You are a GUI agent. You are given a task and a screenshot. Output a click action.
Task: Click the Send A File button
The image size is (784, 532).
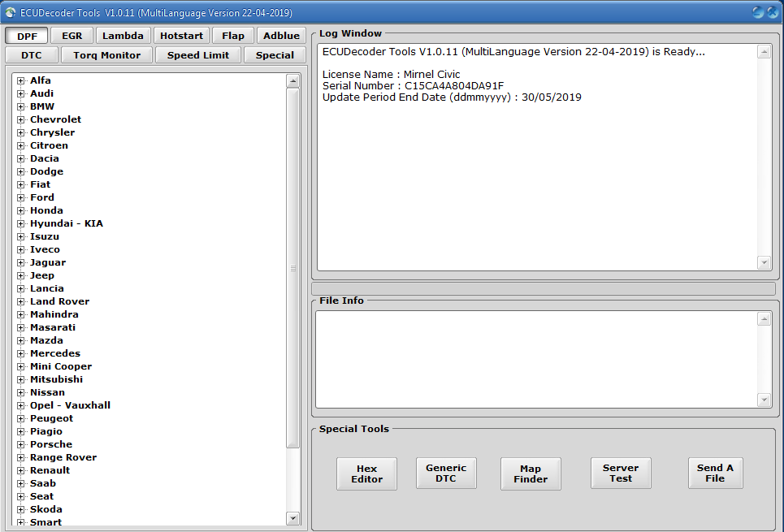tap(715, 473)
